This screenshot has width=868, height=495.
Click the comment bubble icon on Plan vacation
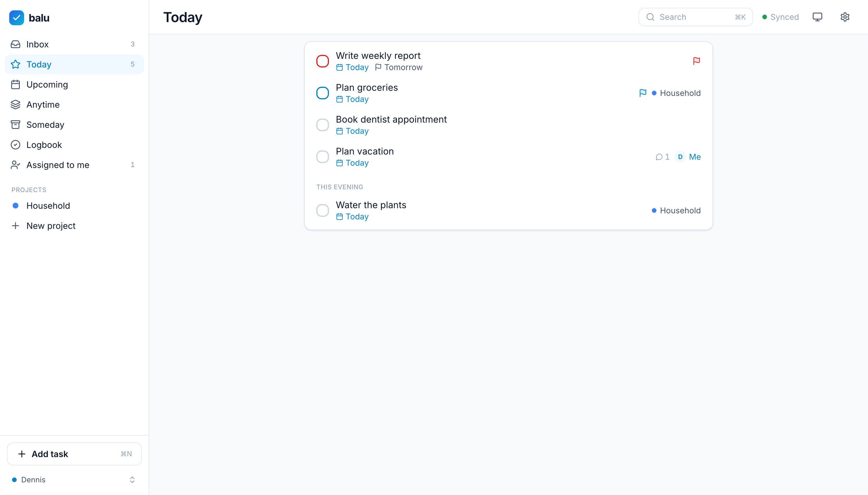pos(659,157)
